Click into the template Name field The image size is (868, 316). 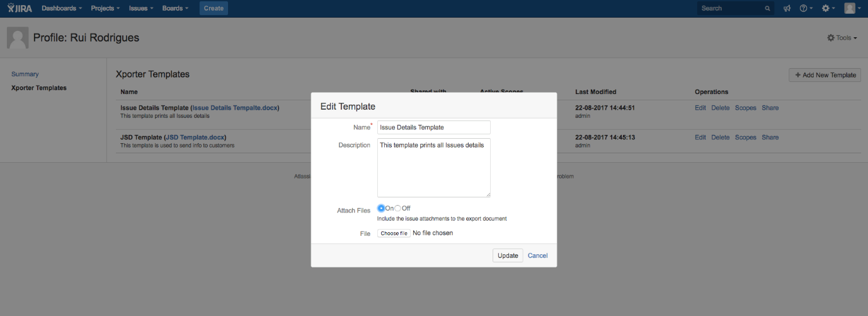(433, 127)
